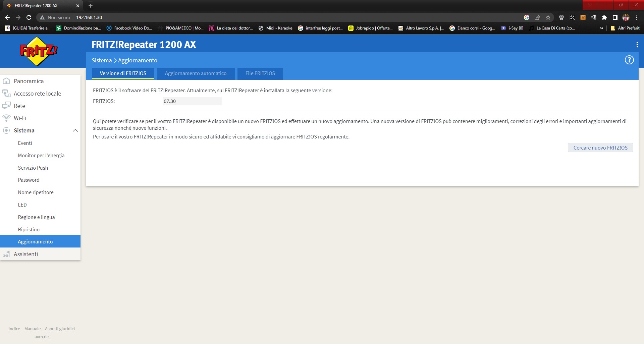Screen dimensions: 644x344
Task: Click Cercare nuovo FRITZ!OS button
Action: 600,148
